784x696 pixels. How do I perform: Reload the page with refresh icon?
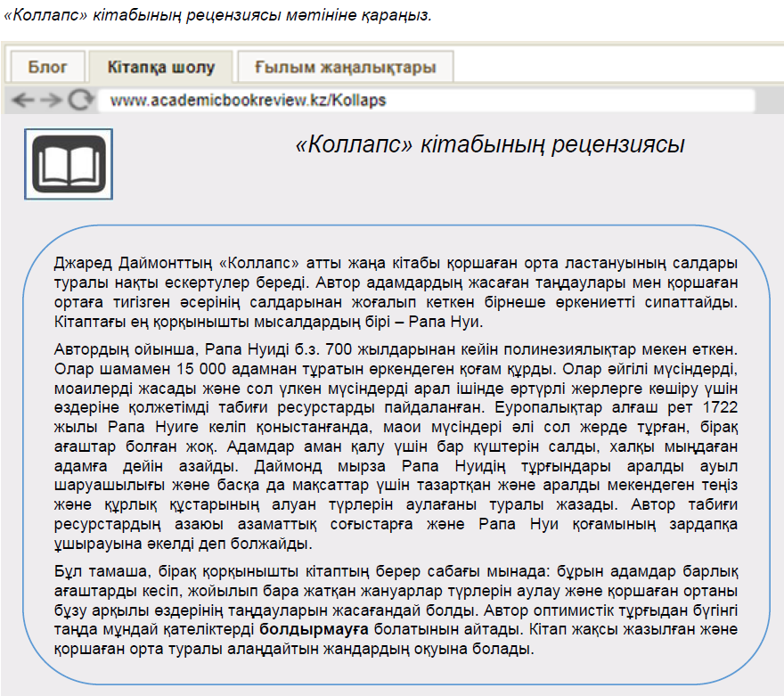(80, 100)
